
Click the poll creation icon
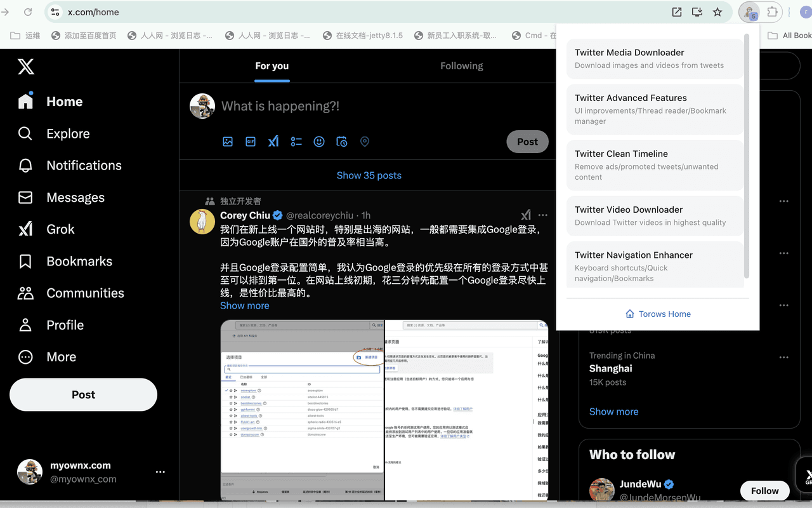click(x=296, y=142)
